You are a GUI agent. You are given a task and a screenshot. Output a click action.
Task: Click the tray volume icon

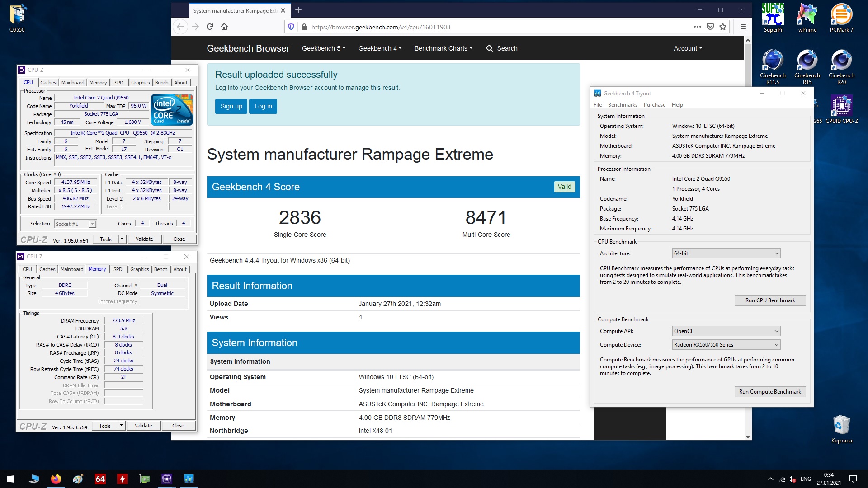click(x=792, y=479)
